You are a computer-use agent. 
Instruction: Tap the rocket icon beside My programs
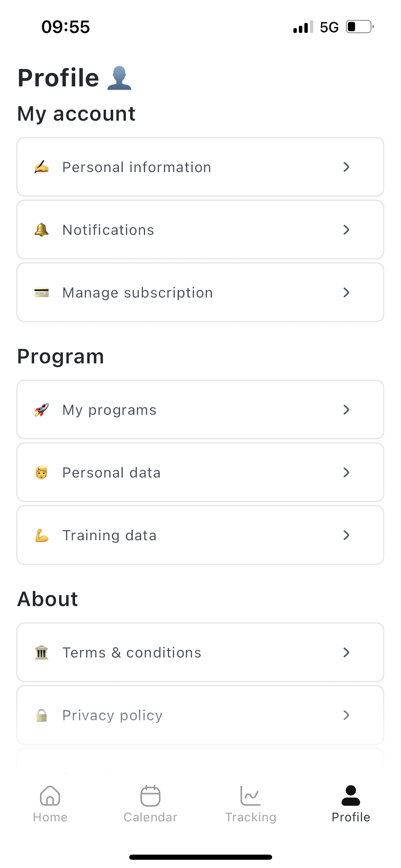tap(41, 410)
